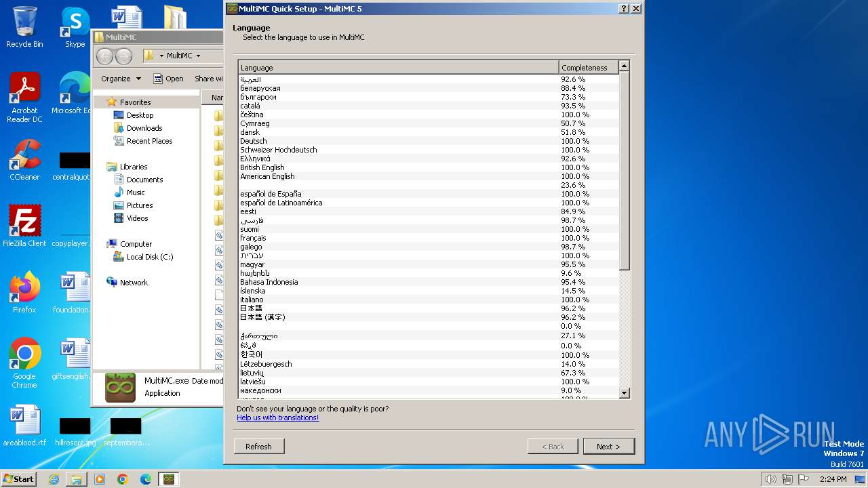Open Videos library in Explorer sidebar
The height and width of the screenshot is (488, 868).
137,218
